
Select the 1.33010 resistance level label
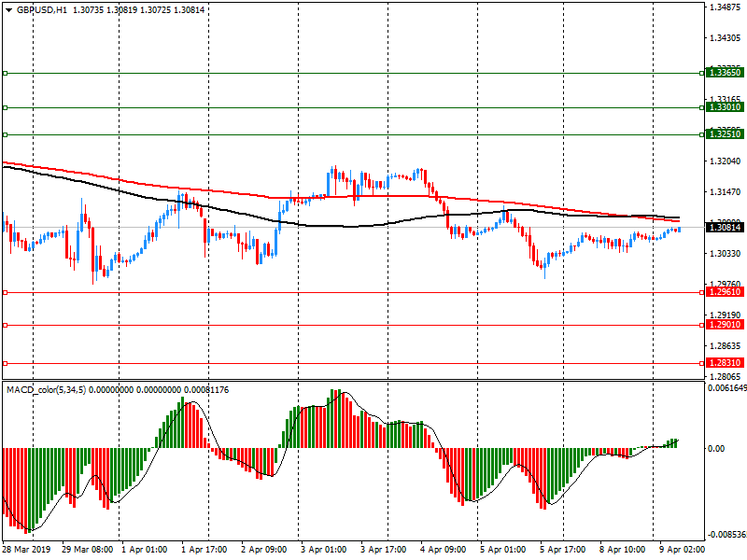pos(725,107)
